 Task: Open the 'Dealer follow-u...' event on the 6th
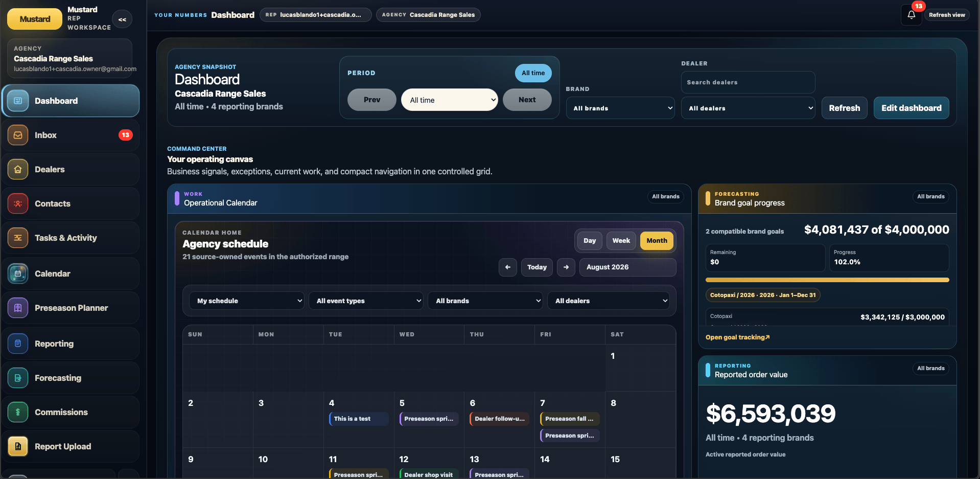coord(499,419)
